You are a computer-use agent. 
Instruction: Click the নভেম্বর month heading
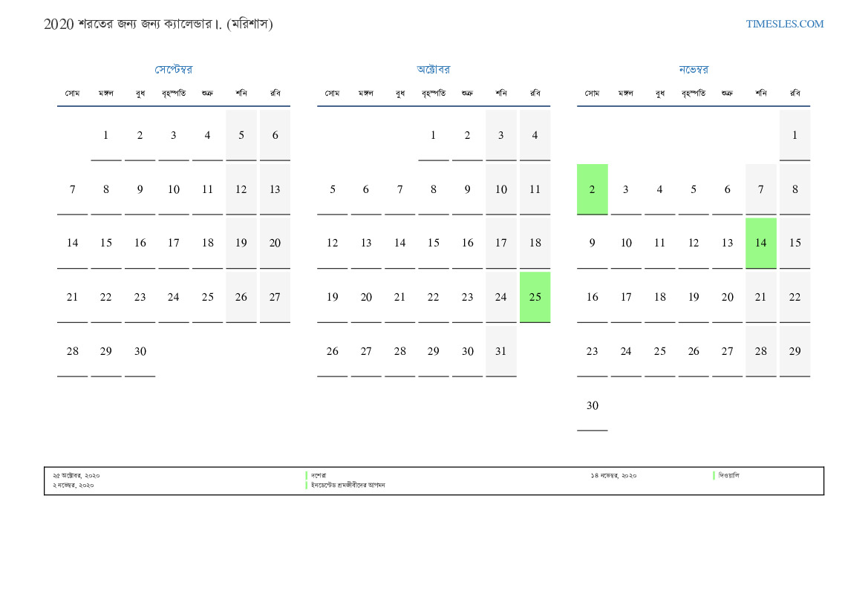[694, 70]
